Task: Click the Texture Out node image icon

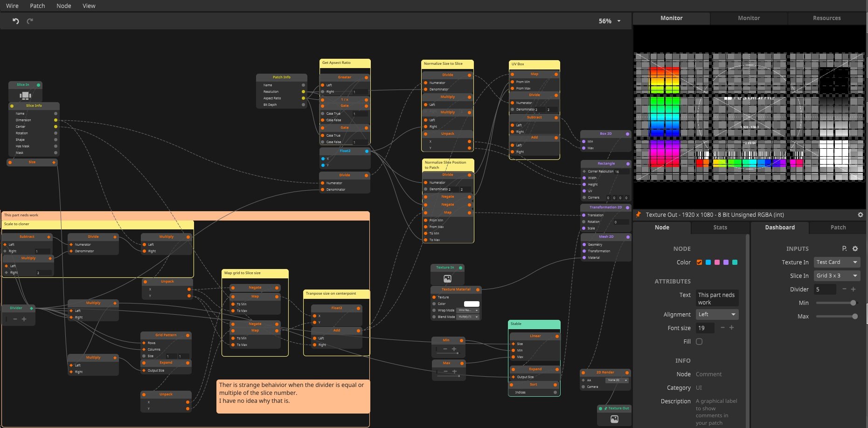Action: pos(614,419)
